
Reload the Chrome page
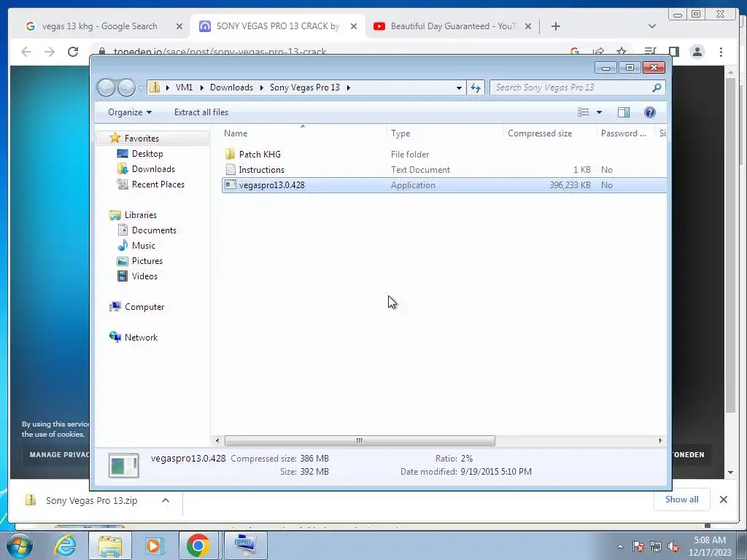coord(73,52)
